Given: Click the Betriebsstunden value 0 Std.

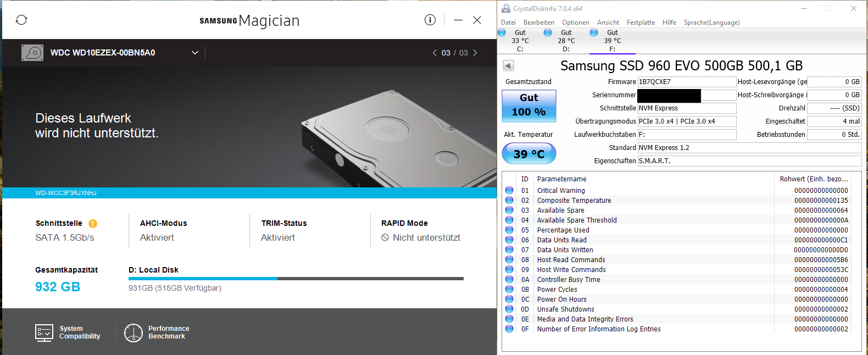Looking at the screenshot, I should pos(834,135).
